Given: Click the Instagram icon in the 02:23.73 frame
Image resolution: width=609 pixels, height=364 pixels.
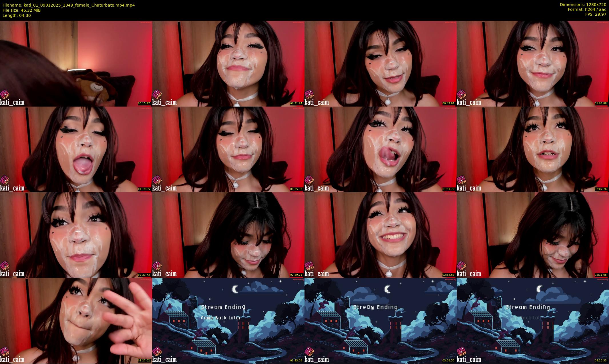Looking at the screenshot, I should click(5, 266).
